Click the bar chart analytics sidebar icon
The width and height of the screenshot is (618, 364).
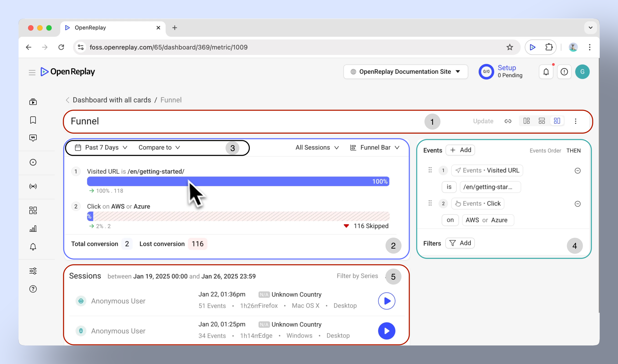[33, 229]
